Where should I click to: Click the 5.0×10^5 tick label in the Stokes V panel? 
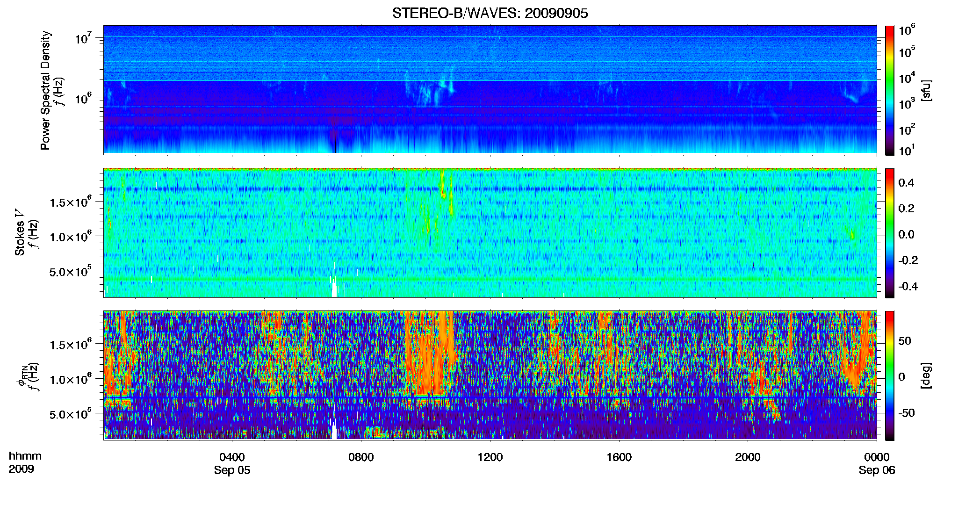click(x=71, y=271)
